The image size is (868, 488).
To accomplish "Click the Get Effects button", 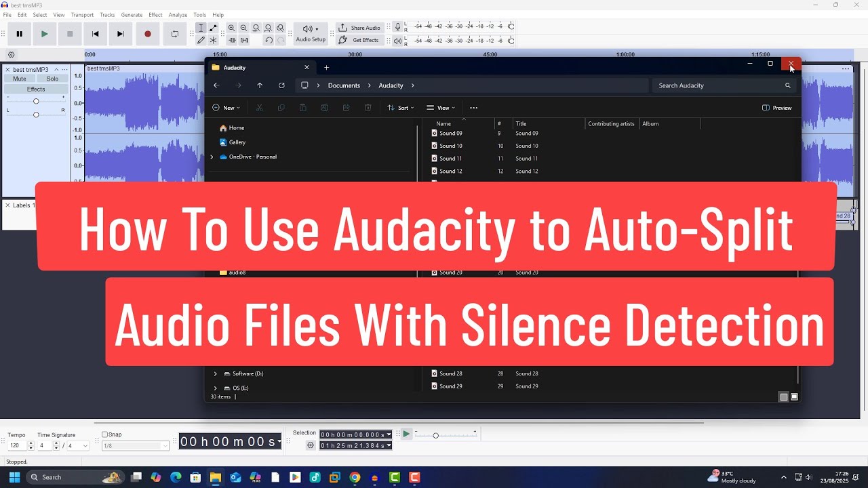I will [x=359, y=40].
